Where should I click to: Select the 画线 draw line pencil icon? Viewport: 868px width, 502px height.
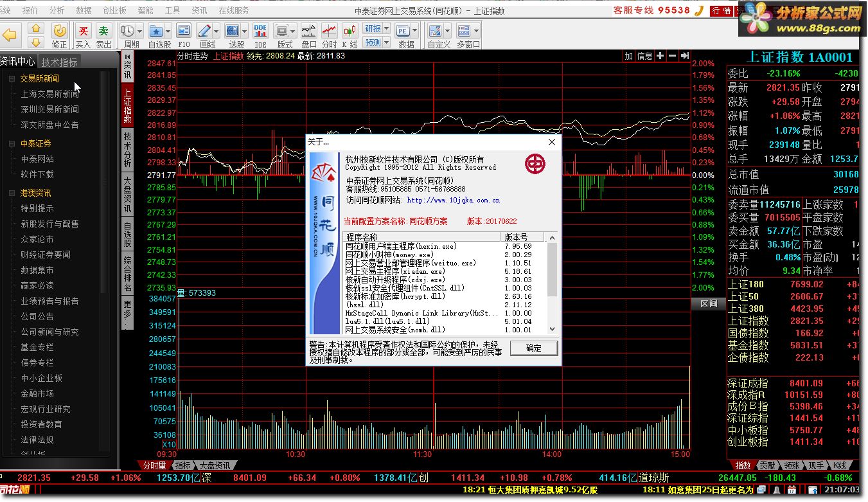point(204,31)
